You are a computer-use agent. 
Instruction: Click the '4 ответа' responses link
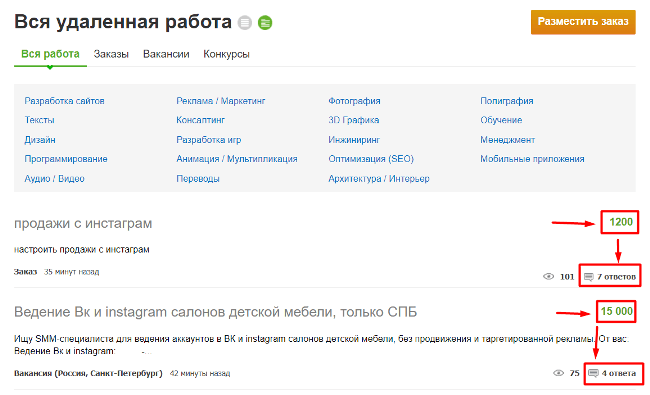618,373
